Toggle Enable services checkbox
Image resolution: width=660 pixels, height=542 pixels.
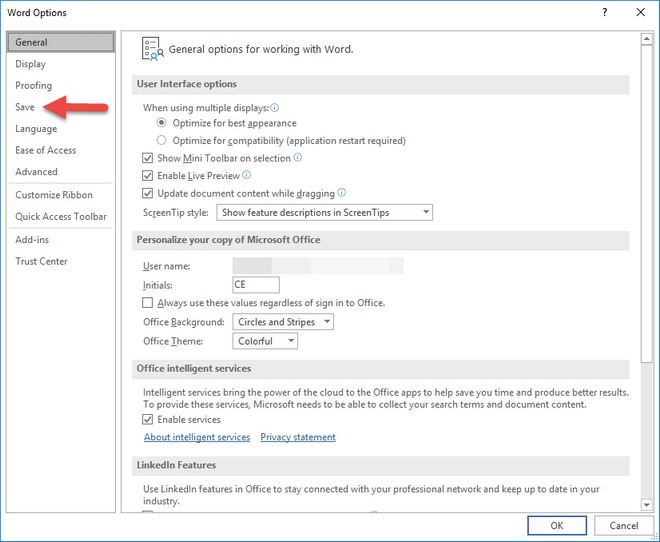tap(147, 419)
